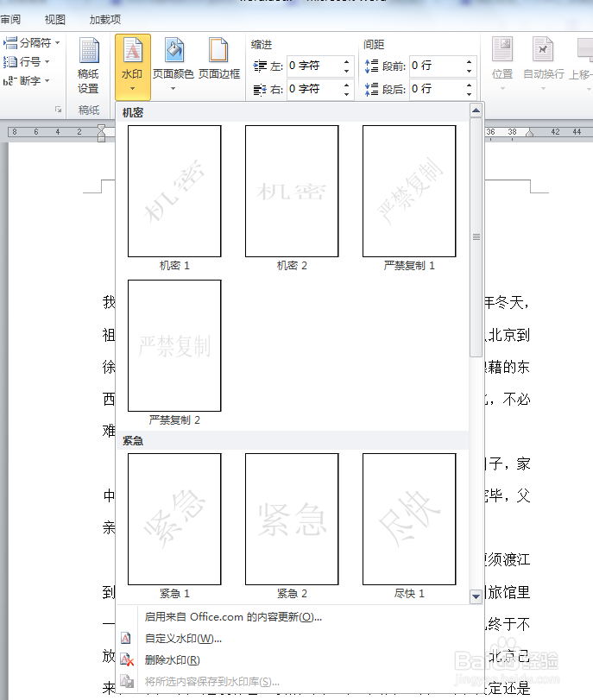
Task: Click the watermark gallery scrollbar thumb
Action: 476,237
